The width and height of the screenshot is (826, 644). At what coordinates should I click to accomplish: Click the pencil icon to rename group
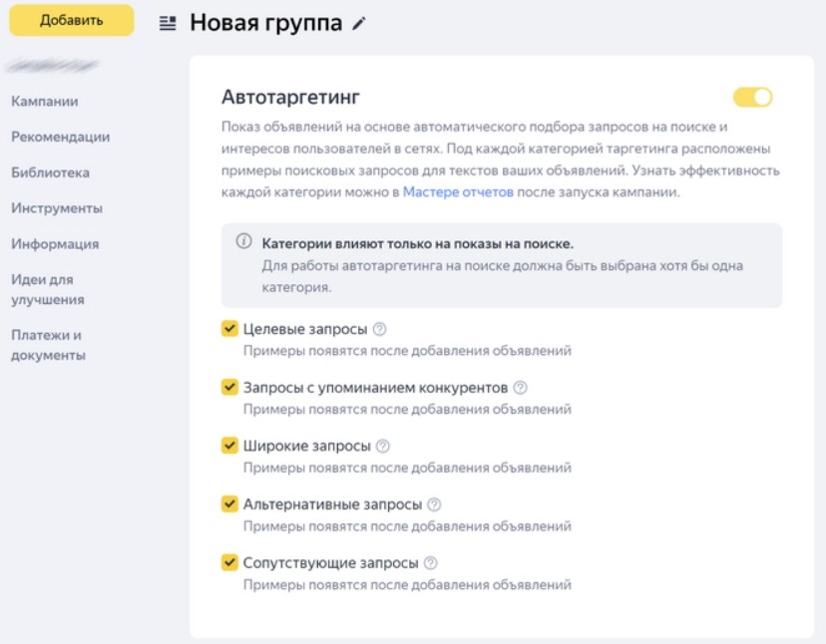(360, 24)
